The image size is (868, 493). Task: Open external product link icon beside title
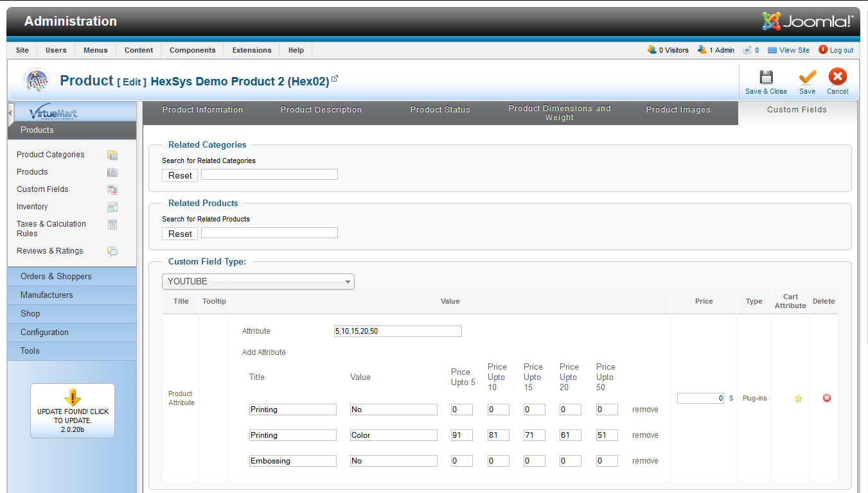pos(335,79)
